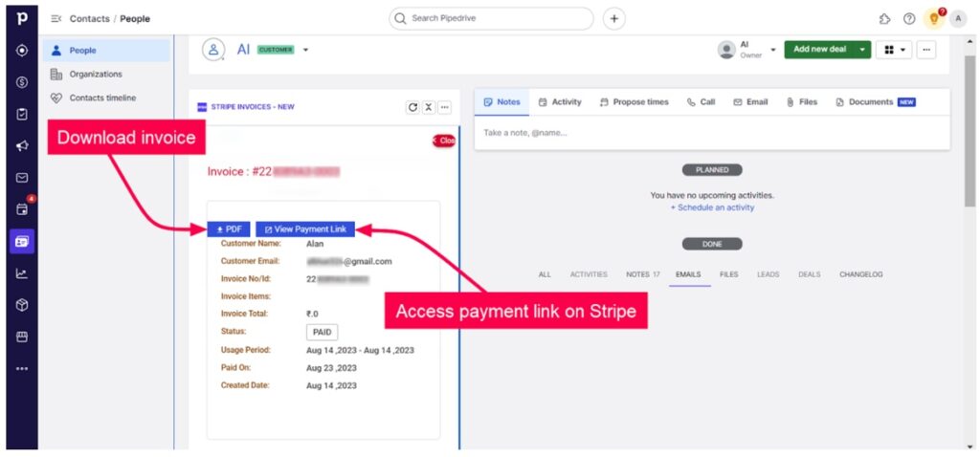Open the extensions puzzle icon
This screenshot has height=457, width=980.
point(884,19)
